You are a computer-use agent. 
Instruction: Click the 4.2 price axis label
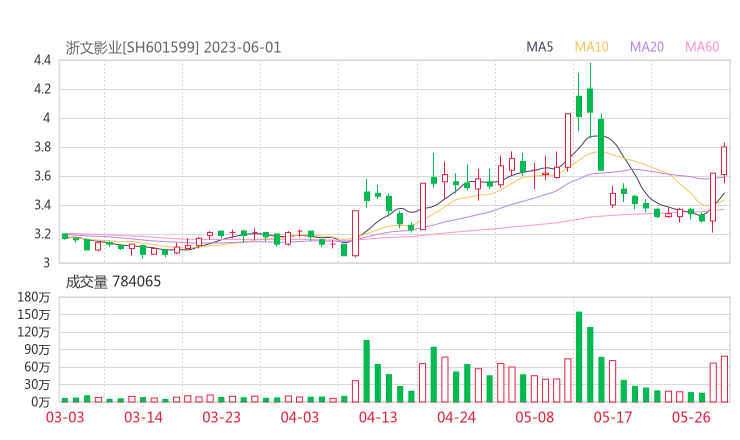pyautogui.click(x=42, y=89)
